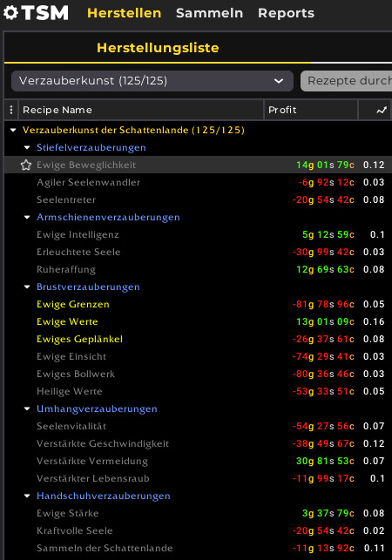392x560 pixels.
Task: Sort by the sale rate trend icon column
Action: click(x=382, y=110)
